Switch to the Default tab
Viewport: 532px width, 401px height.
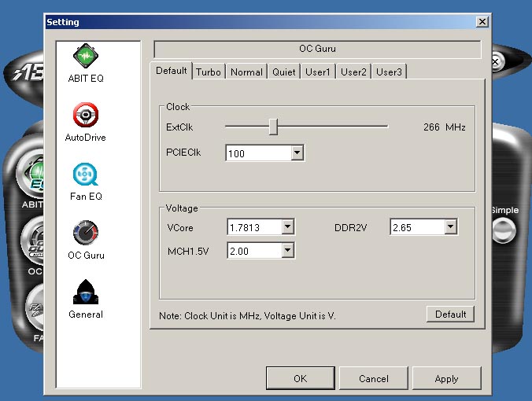tap(172, 71)
